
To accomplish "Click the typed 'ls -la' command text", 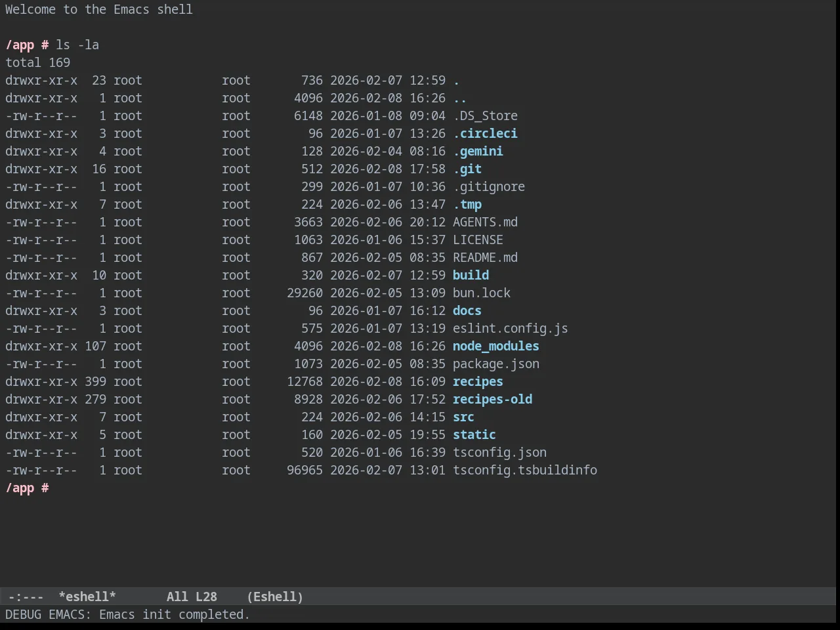I will (x=77, y=45).
